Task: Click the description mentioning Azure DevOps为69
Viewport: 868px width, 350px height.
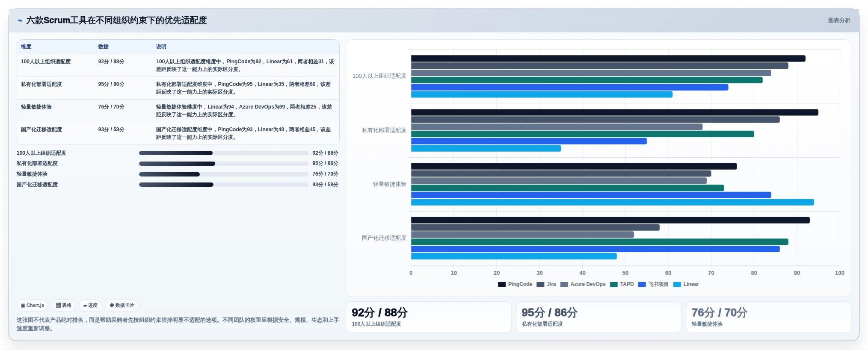Action: (244, 111)
